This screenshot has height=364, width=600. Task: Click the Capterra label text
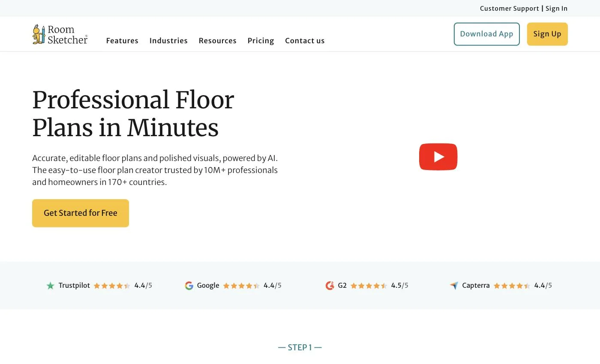476,286
